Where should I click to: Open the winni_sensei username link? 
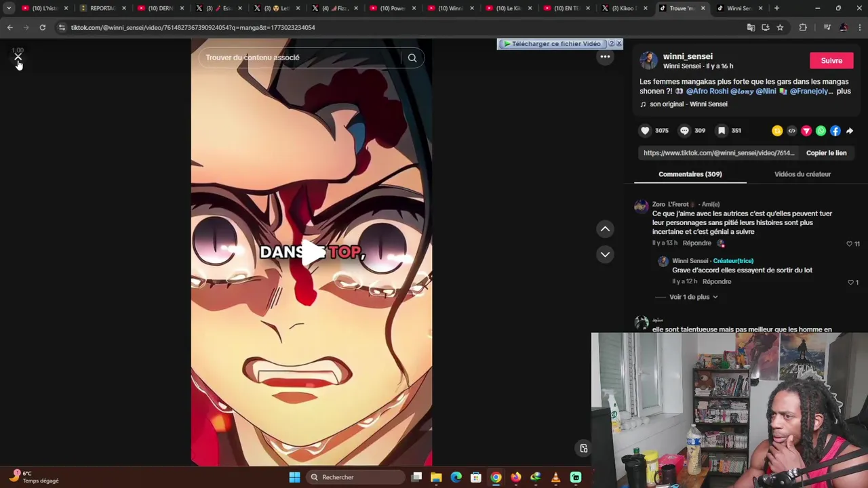pyautogui.click(x=688, y=56)
